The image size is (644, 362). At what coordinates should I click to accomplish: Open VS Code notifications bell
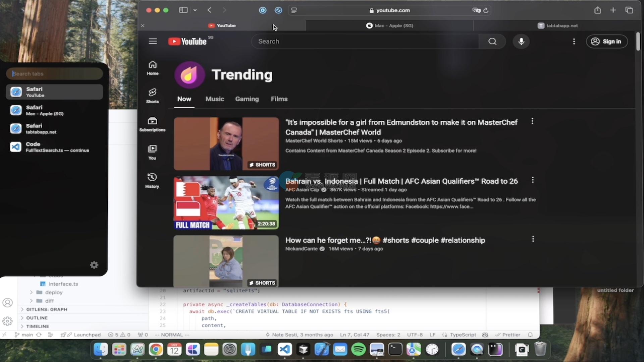point(530,335)
